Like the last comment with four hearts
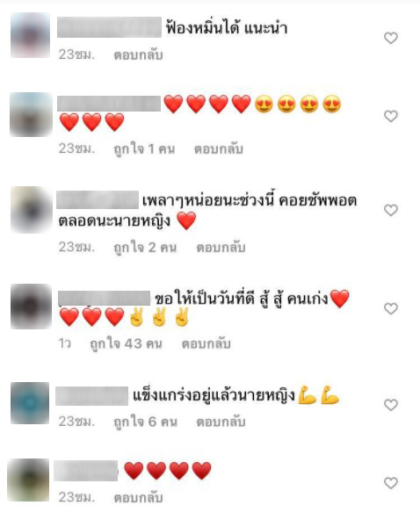The height and width of the screenshot is (527, 420). point(391,483)
